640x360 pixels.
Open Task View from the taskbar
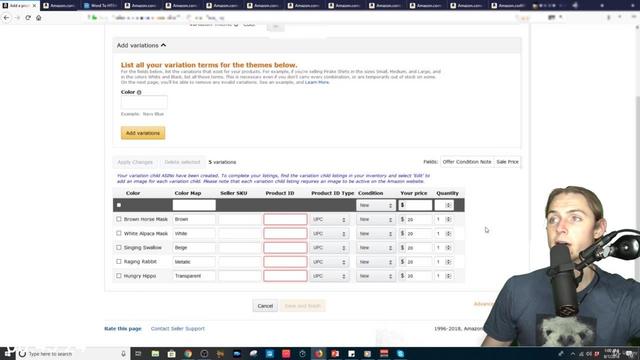[138, 354]
